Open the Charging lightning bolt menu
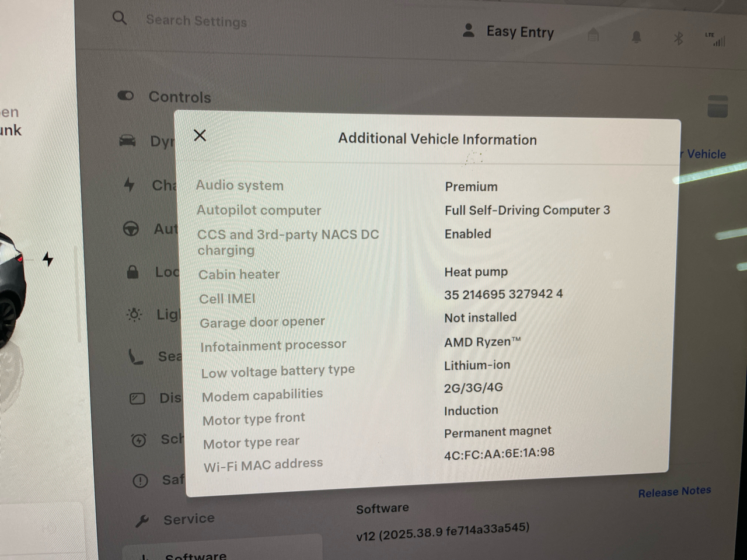 130,185
